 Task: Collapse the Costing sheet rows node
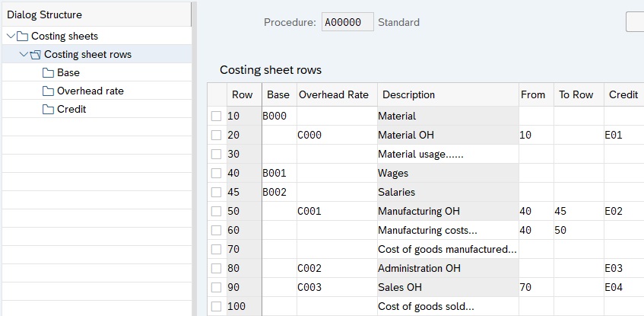click(24, 54)
